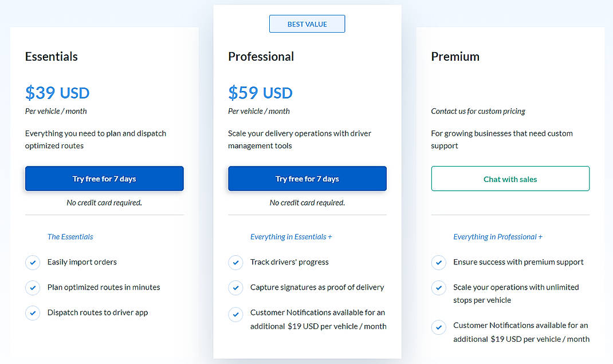
Task: Click the check icon beside "Easily import orders"
Action: (33, 262)
